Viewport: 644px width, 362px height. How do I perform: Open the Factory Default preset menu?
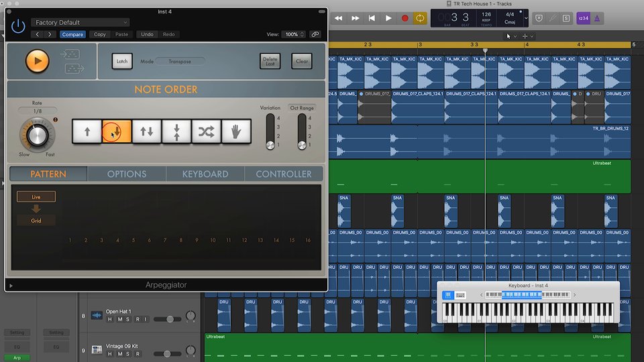pyautogui.click(x=80, y=22)
